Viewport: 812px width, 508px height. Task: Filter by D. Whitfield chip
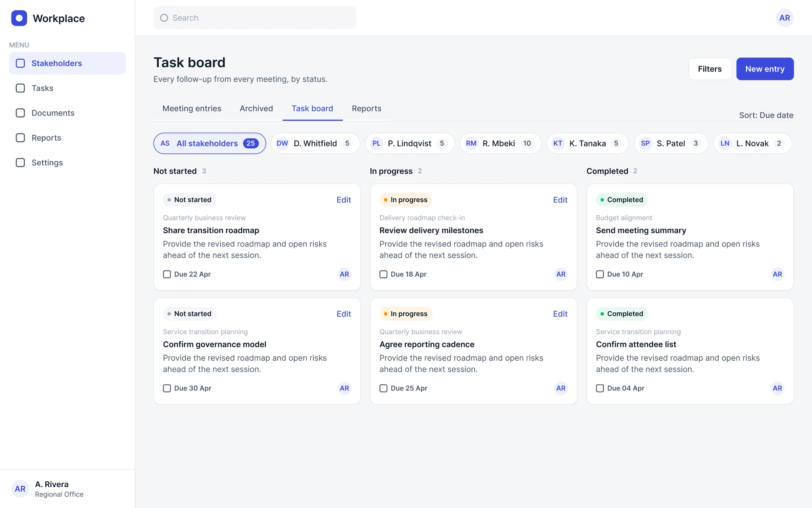(x=315, y=143)
